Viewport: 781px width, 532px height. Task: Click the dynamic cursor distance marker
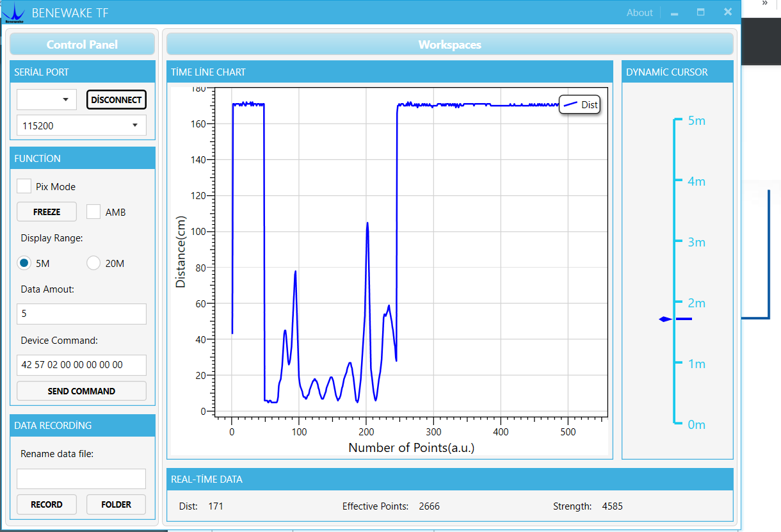point(675,319)
